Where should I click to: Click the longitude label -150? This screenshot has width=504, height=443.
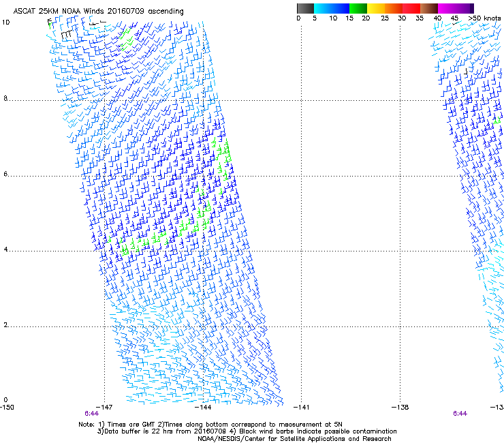tap(7, 408)
